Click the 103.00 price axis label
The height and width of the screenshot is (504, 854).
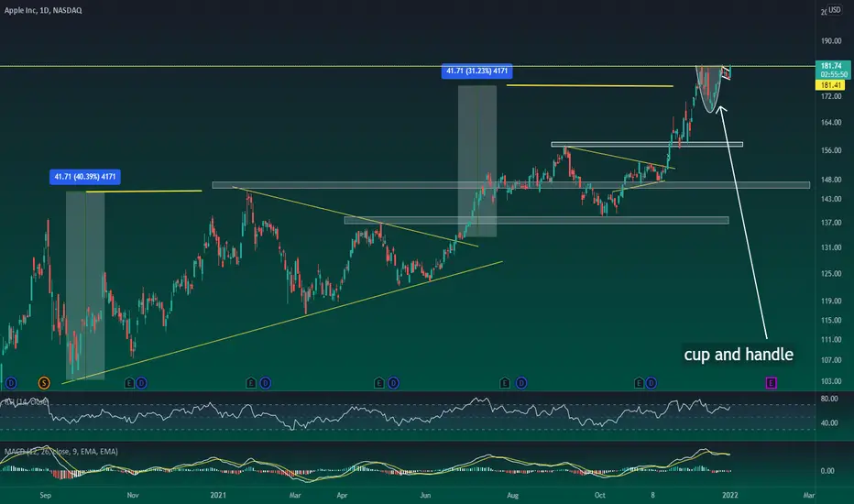coord(831,381)
